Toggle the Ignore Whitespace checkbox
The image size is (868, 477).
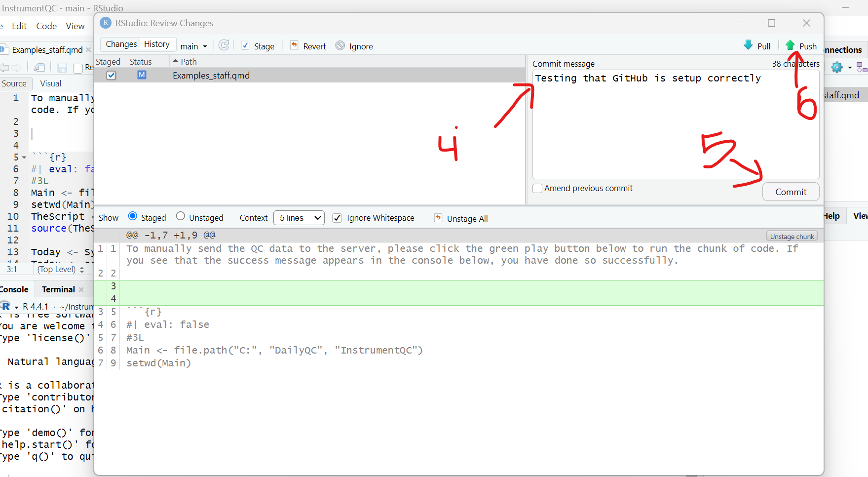[337, 218]
